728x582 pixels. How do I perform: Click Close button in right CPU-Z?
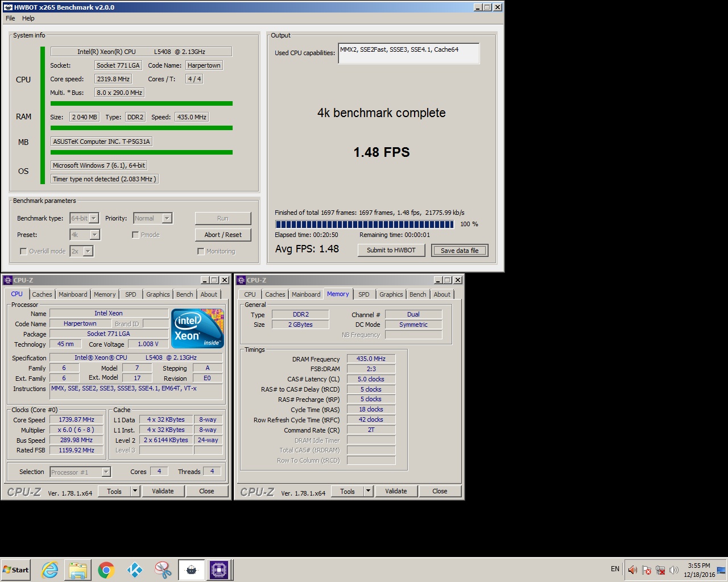point(440,491)
